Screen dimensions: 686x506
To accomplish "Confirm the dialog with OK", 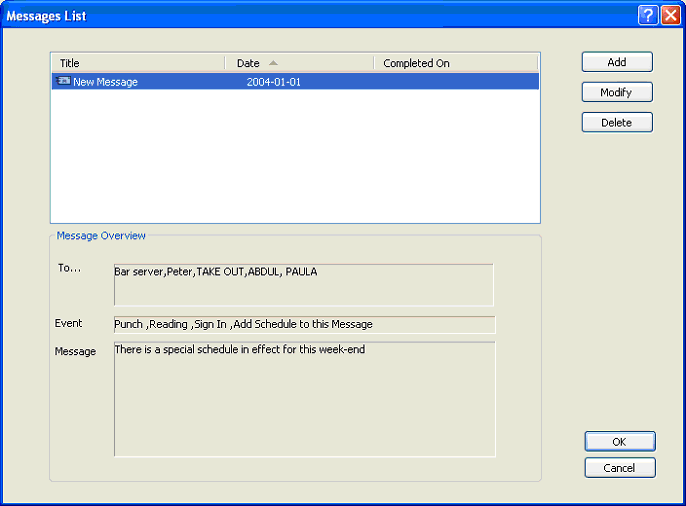I will click(620, 442).
